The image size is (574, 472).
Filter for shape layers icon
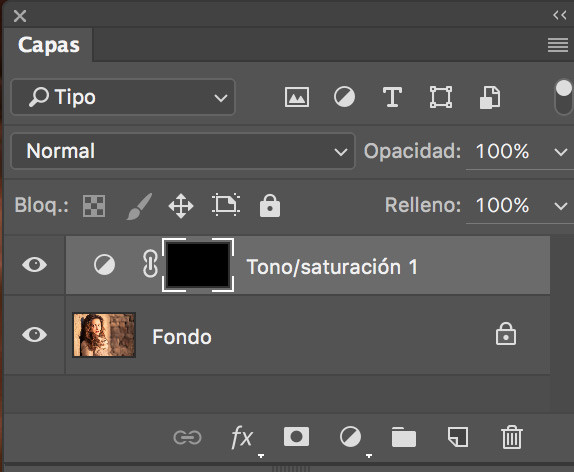441,97
